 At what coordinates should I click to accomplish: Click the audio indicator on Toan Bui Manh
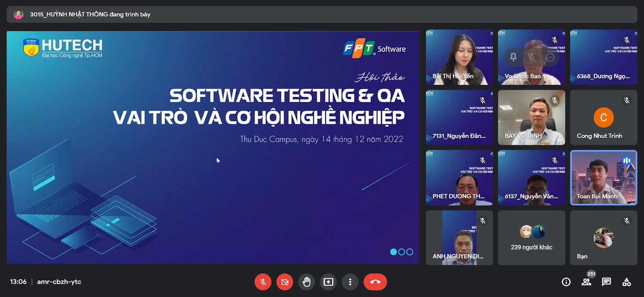[x=627, y=161]
